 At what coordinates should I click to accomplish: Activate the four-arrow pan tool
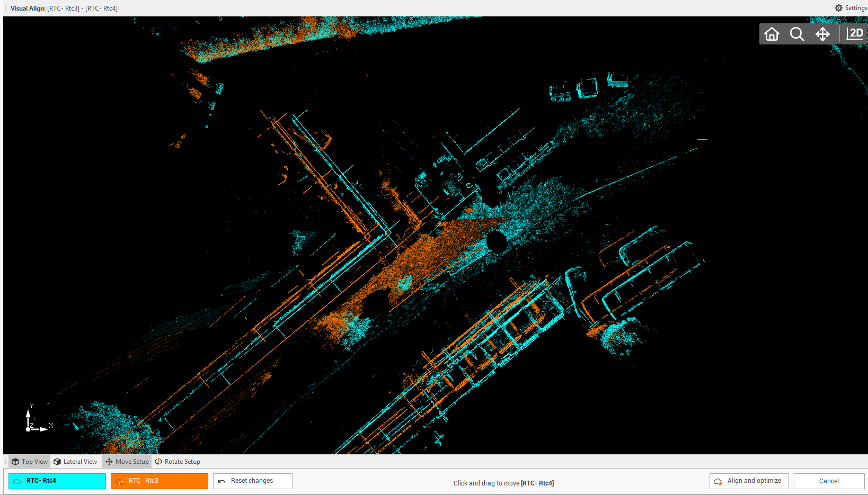click(822, 34)
